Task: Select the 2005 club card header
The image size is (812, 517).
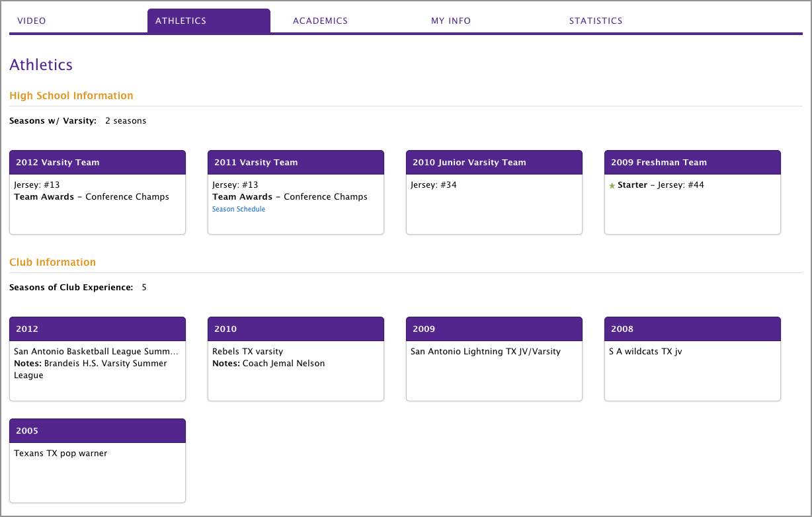Action: (98, 431)
